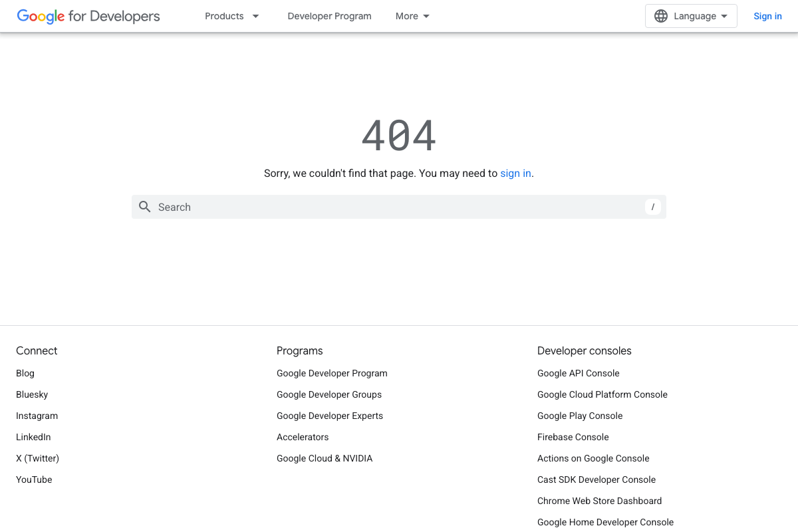798x532 pixels.
Task: Click the 404 error heading
Action: (x=399, y=135)
